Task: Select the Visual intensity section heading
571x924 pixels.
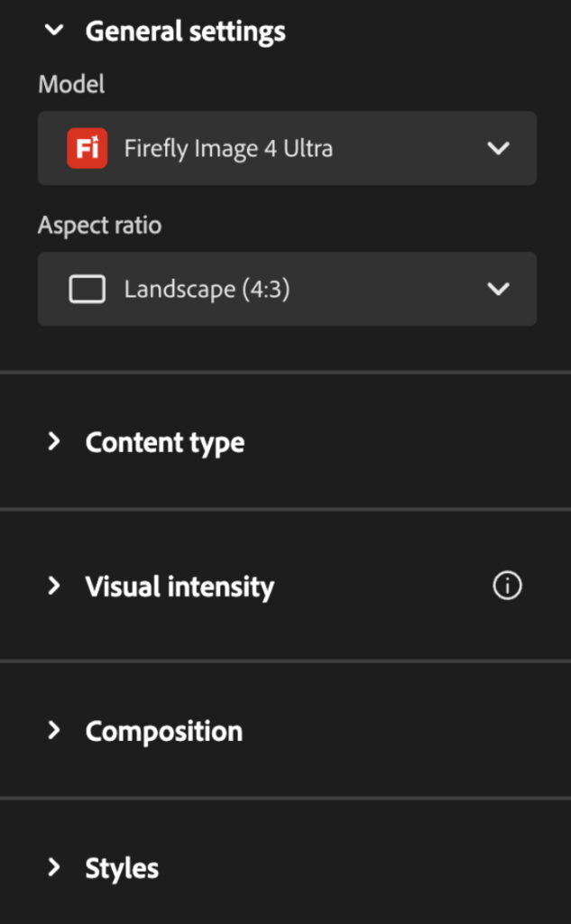Action: coord(180,587)
